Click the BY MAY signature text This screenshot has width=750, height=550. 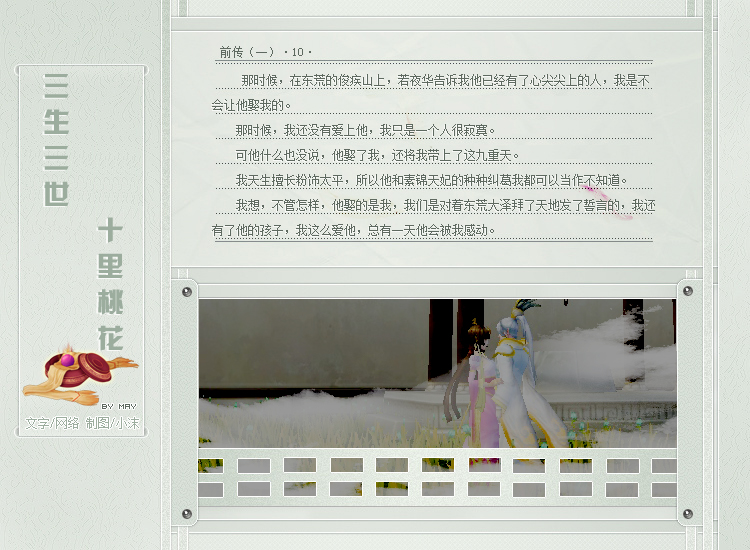(118, 406)
